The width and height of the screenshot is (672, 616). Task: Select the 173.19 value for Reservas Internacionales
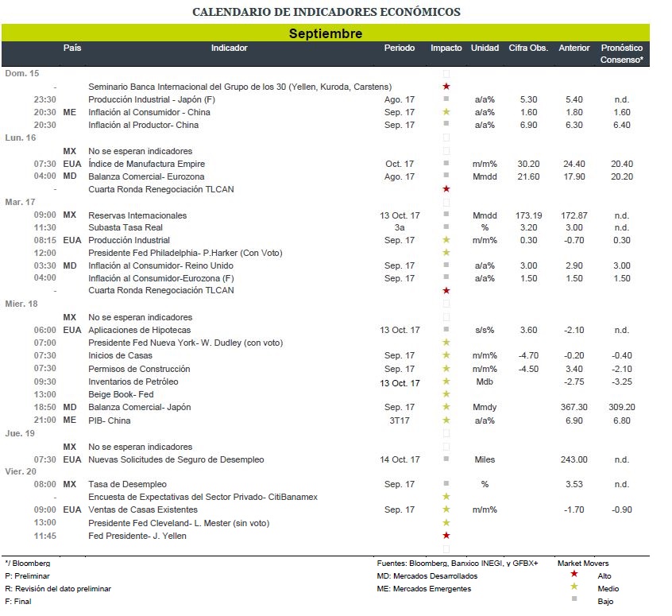point(528,215)
